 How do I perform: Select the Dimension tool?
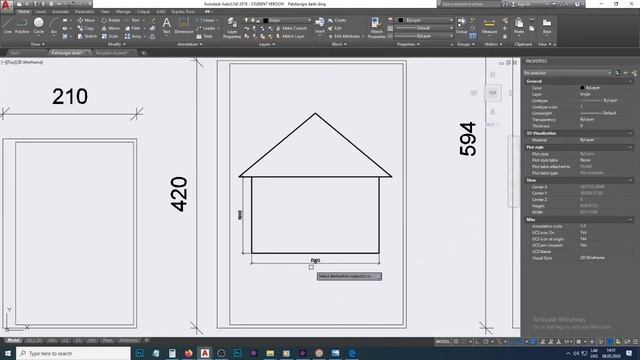184,25
